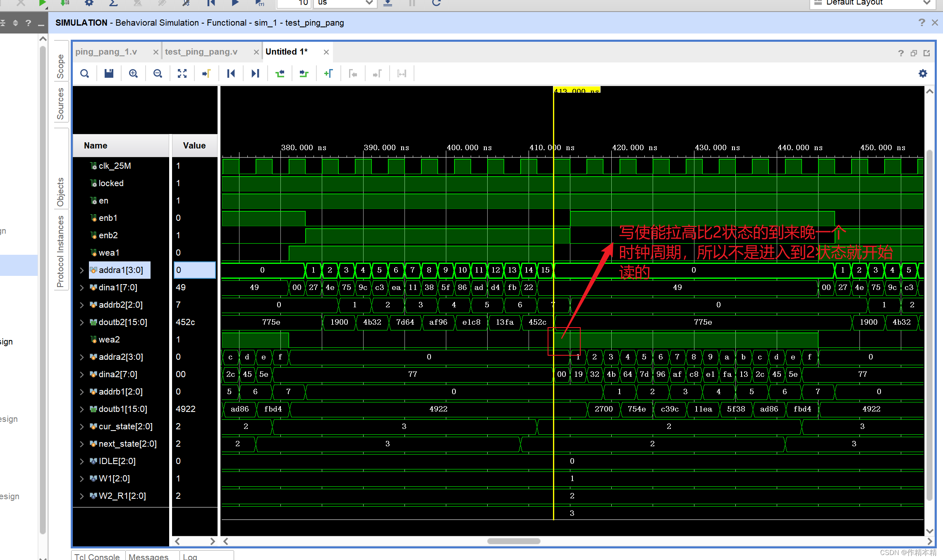Save the waveform configuration

point(109,73)
